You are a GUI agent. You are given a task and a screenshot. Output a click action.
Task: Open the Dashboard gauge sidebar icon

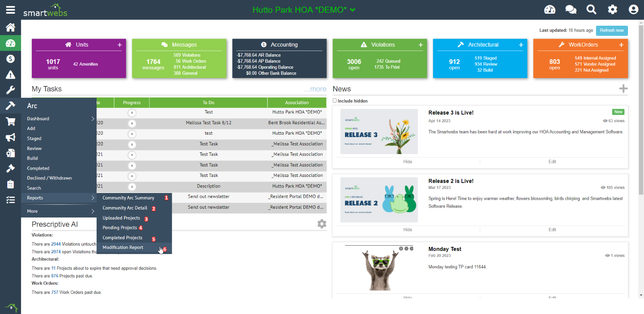coord(10,43)
